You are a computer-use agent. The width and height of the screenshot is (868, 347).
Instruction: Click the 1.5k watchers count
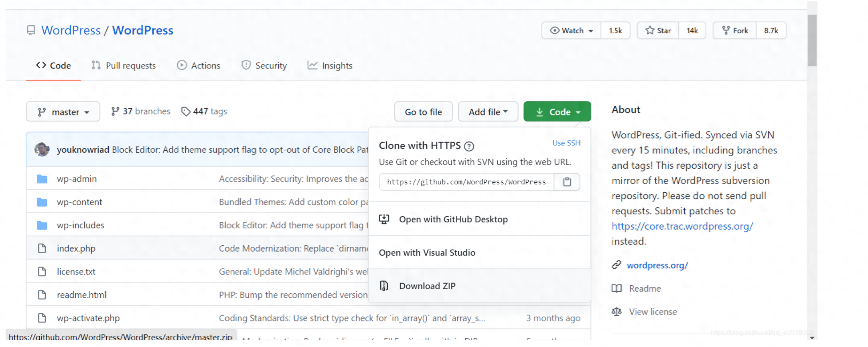[615, 30]
